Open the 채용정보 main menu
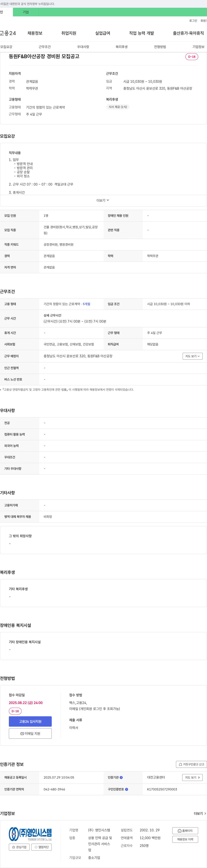The width and height of the screenshot is (207, 868). point(35,33)
